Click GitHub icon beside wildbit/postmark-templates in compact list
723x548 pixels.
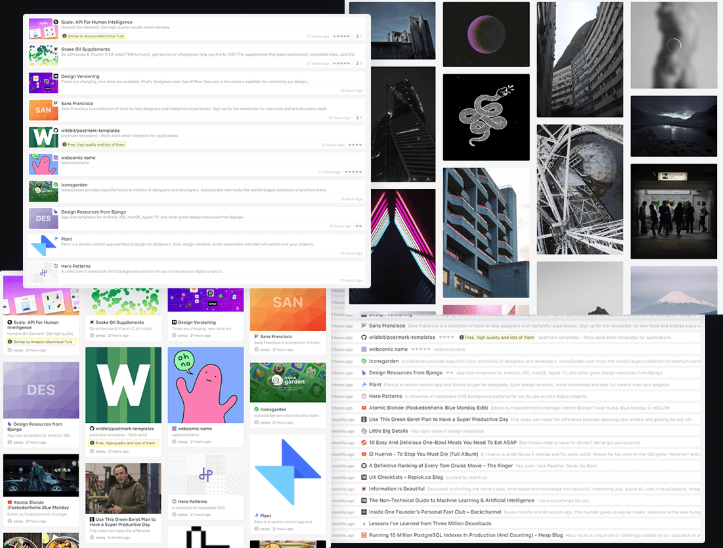pos(363,337)
